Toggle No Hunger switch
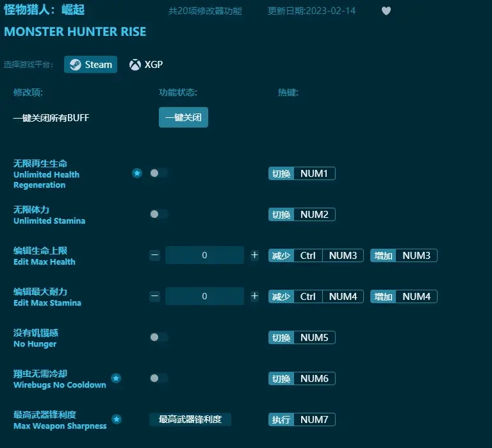The width and height of the screenshot is (492, 448). coord(158,337)
